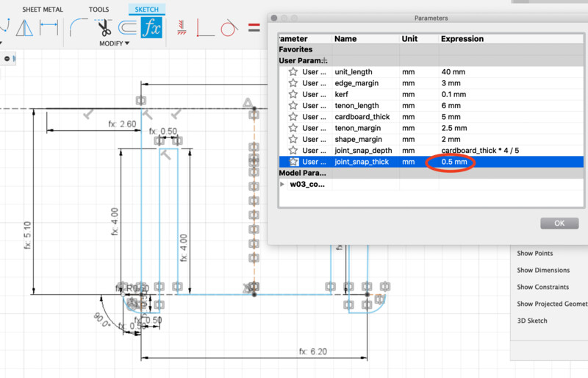Click Show Projected Geometries option
The image size is (588, 378).
552,304
